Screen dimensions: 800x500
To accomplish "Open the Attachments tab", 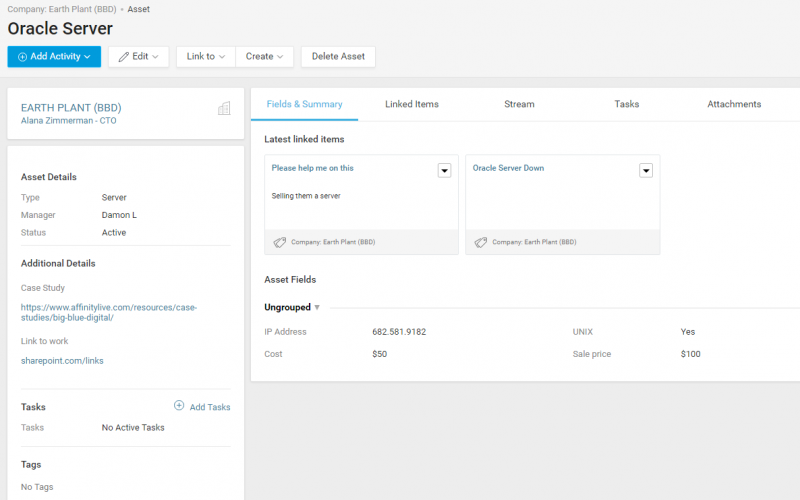I will (734, 104).
